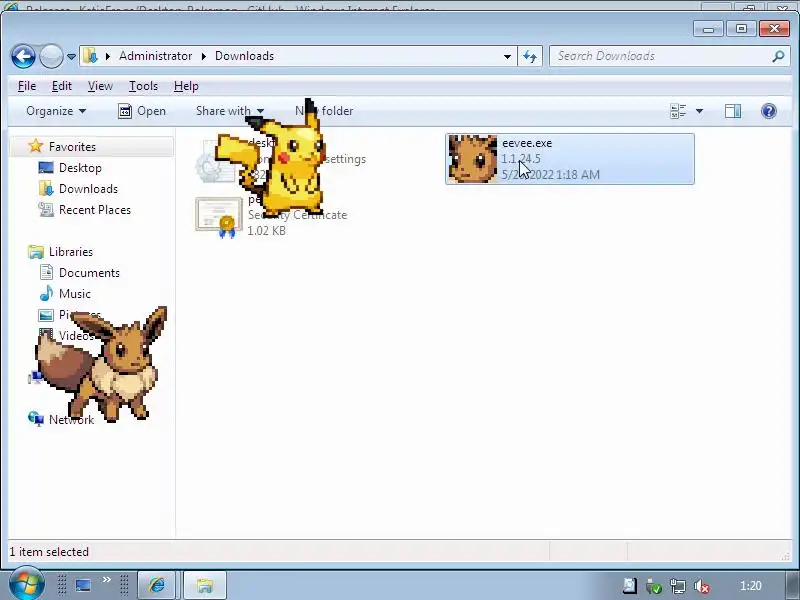Viewport: 800px width, 600px height.
Task: Open Network in navigation pane
Action: [x=71, y=420]
